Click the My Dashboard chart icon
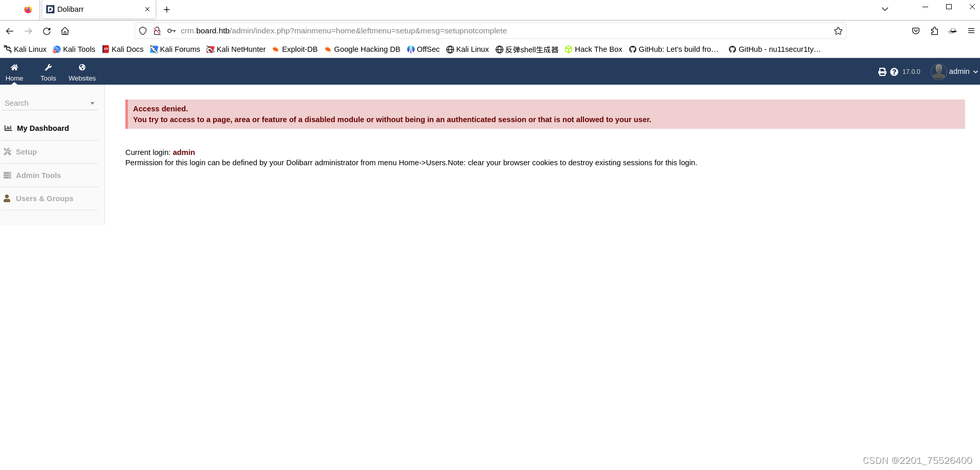This screenshot has width=980, height=470. coord(8,128)
